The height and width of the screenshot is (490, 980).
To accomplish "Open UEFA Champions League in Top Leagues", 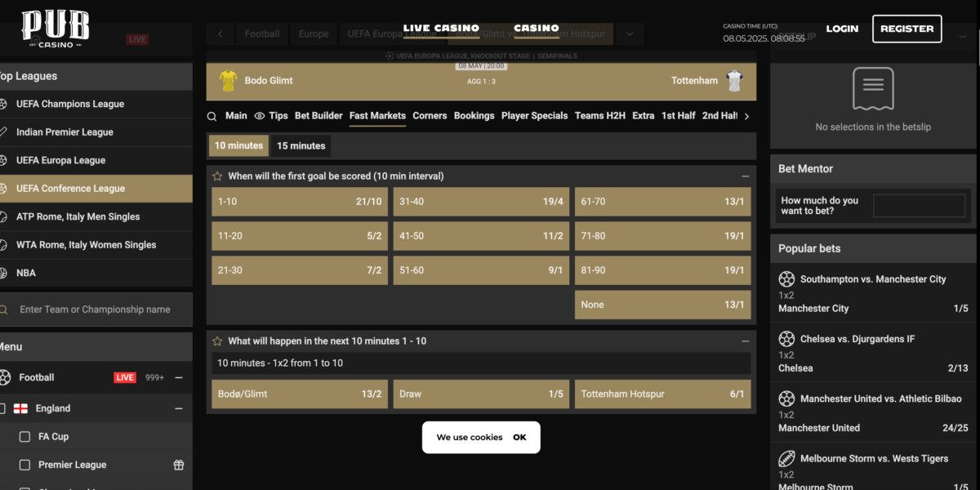I will pyautogui.click(x=96, y=105).
